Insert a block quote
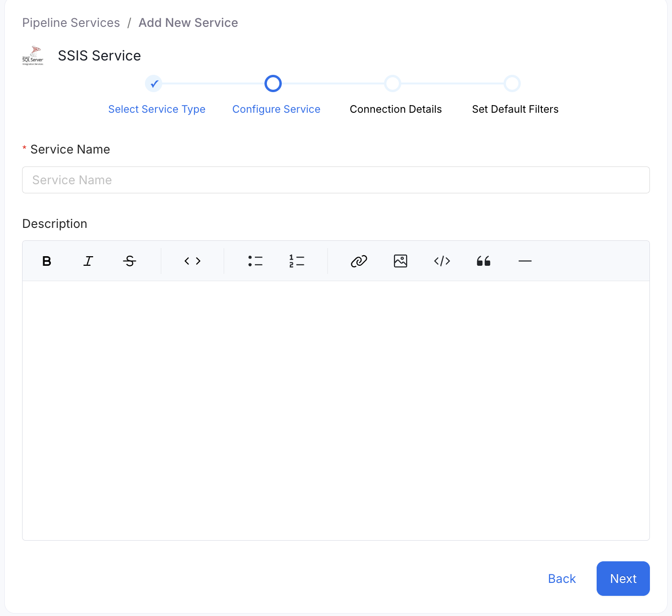 click(x=483, y=261)
